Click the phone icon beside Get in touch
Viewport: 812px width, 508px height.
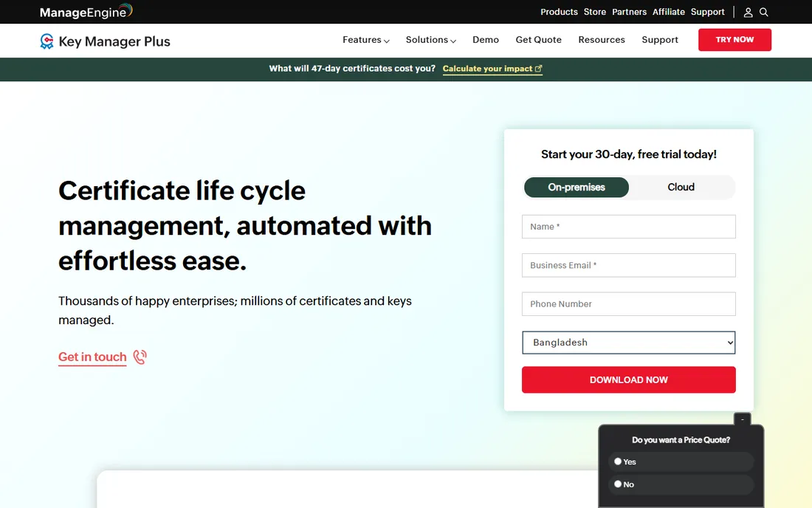(140, 357)
